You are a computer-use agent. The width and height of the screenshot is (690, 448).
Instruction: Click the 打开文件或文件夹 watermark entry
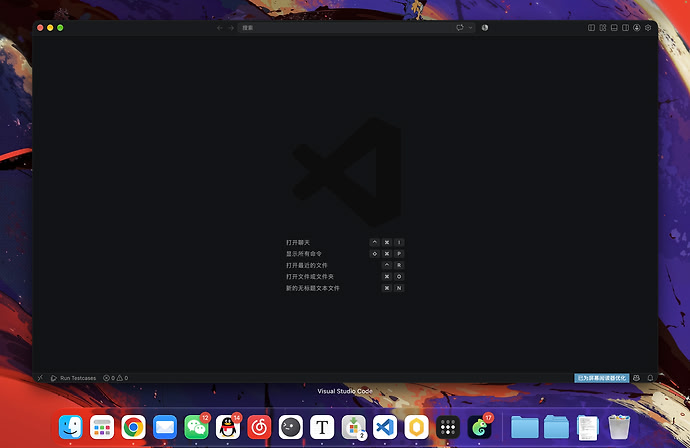pos(310,277)
